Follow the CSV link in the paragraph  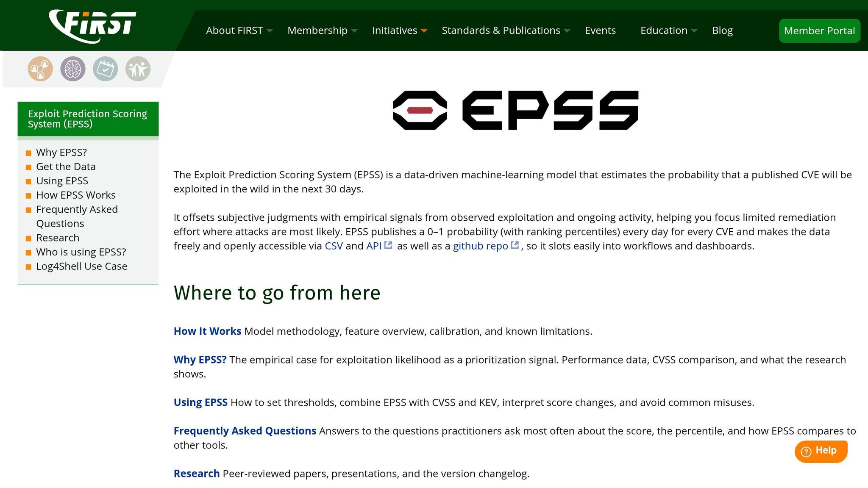click(334, 246)
